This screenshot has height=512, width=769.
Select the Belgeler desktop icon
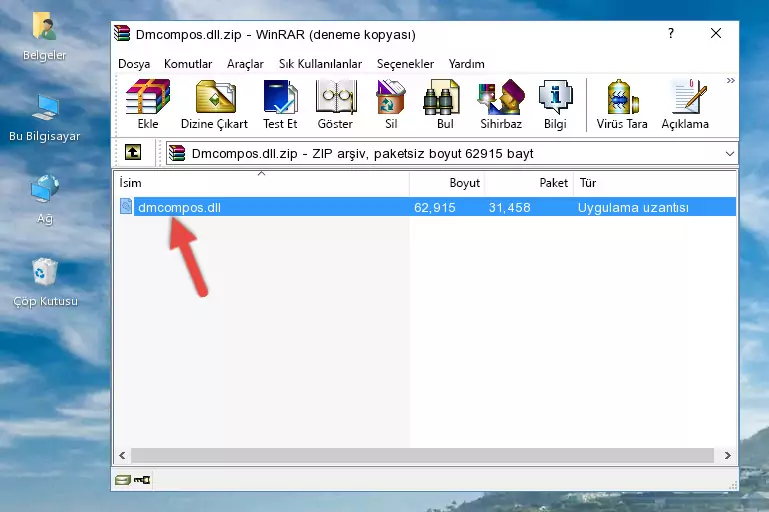coord(44,37)
